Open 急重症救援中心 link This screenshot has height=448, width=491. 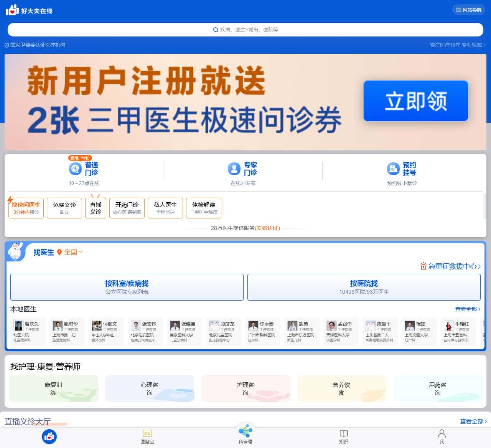(450, 266)
